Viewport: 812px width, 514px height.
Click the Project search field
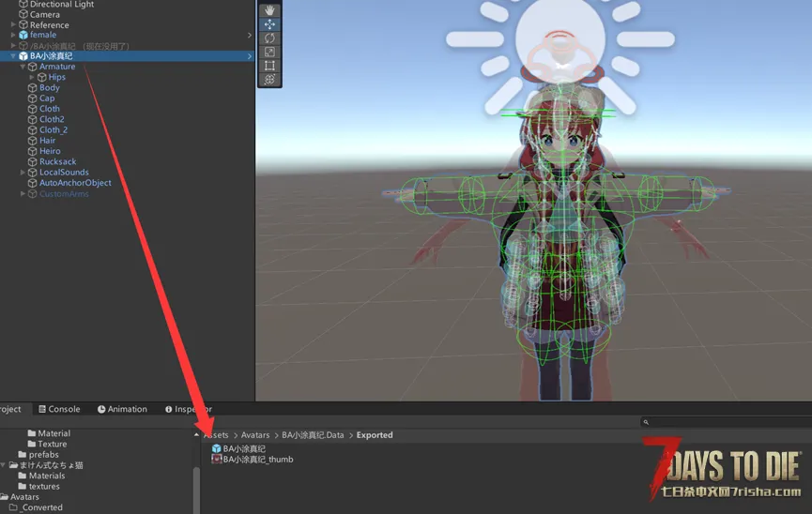point(721,423)
